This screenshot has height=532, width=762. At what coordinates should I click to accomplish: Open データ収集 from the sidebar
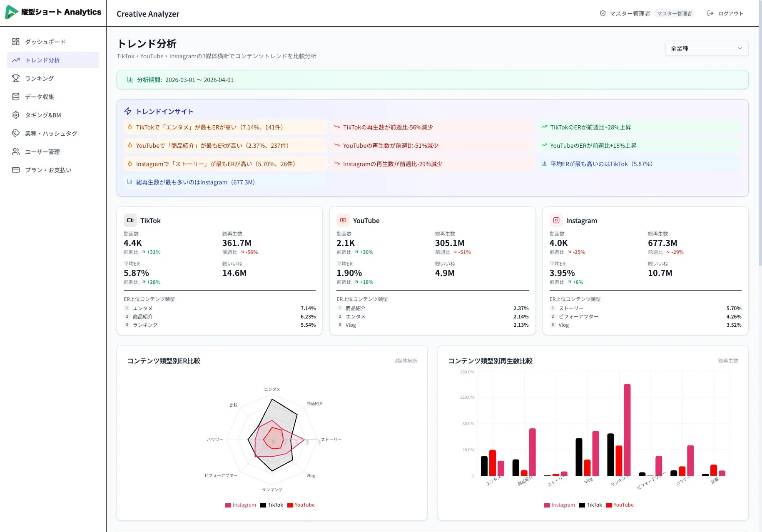pos(40,97)
